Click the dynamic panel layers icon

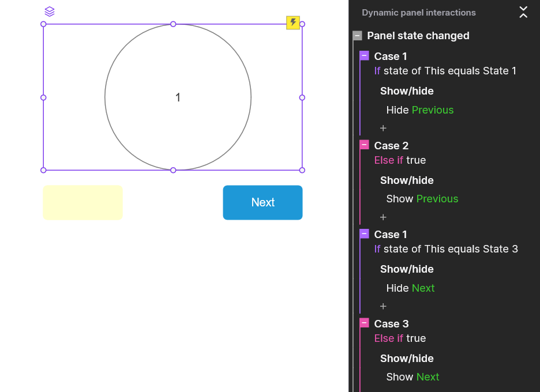click(x=50, y=12)
